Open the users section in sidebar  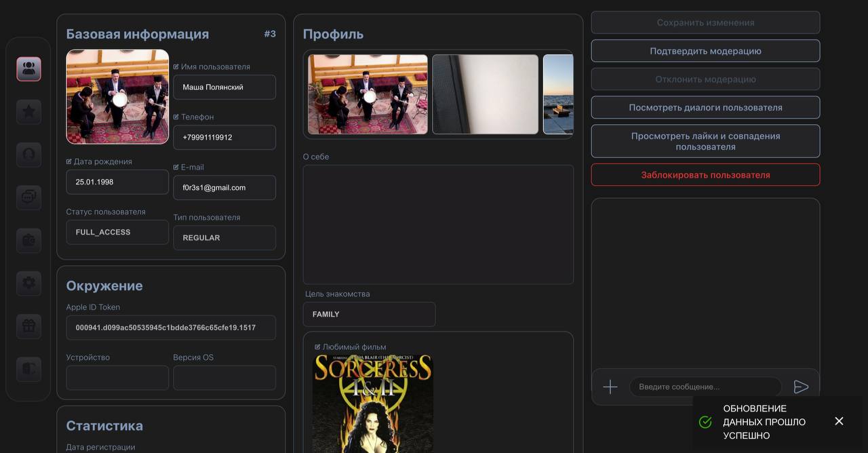tap(28, 69)
